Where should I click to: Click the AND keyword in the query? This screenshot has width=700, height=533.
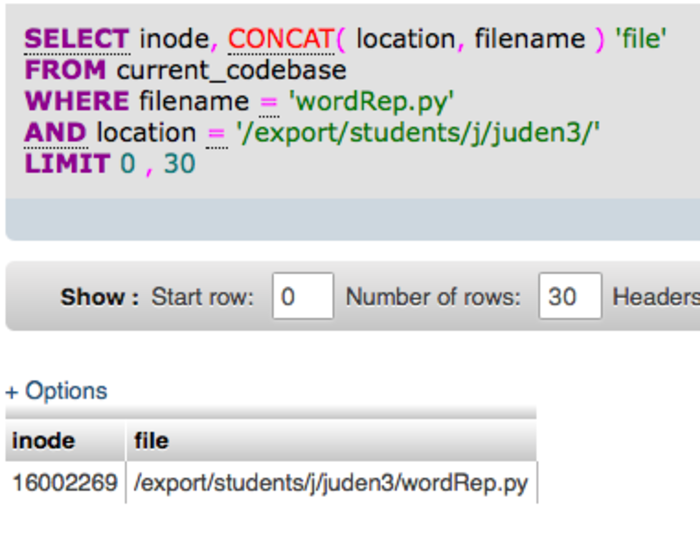[56, 132]
